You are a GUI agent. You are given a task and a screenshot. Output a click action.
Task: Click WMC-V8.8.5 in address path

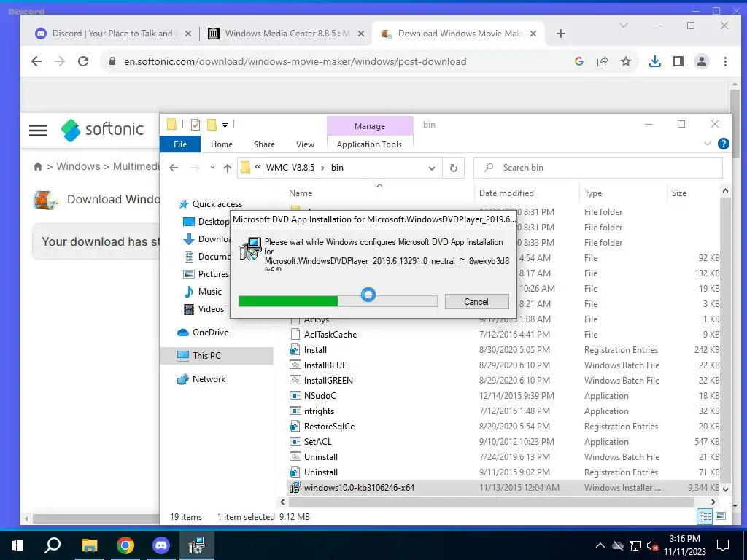(x=290, y=168)
